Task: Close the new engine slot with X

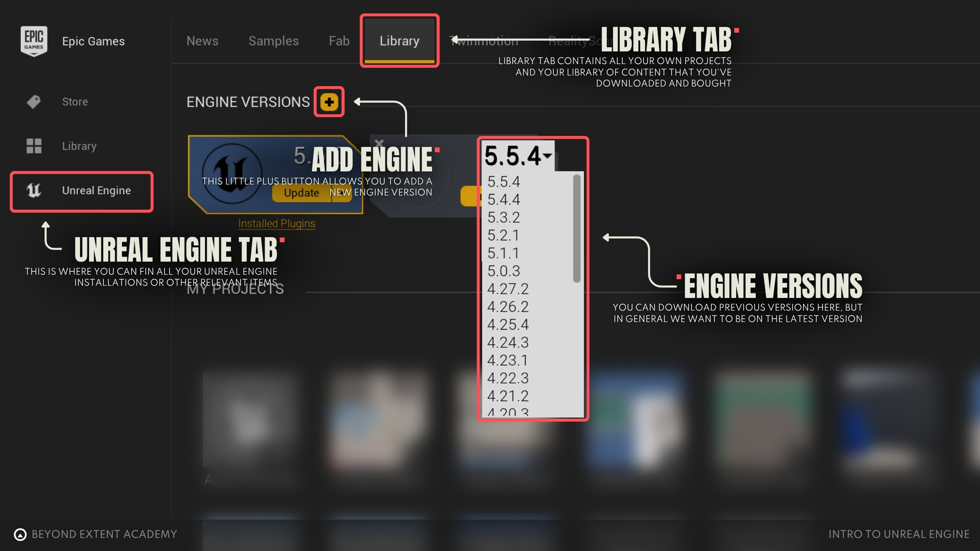Action: click(379, 143)
